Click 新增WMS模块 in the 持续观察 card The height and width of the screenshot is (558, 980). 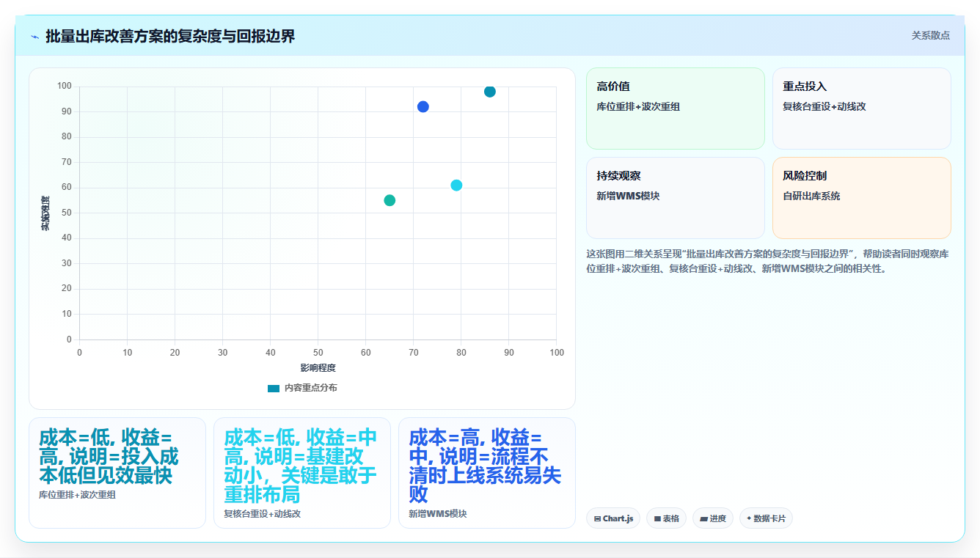(628, 197)
